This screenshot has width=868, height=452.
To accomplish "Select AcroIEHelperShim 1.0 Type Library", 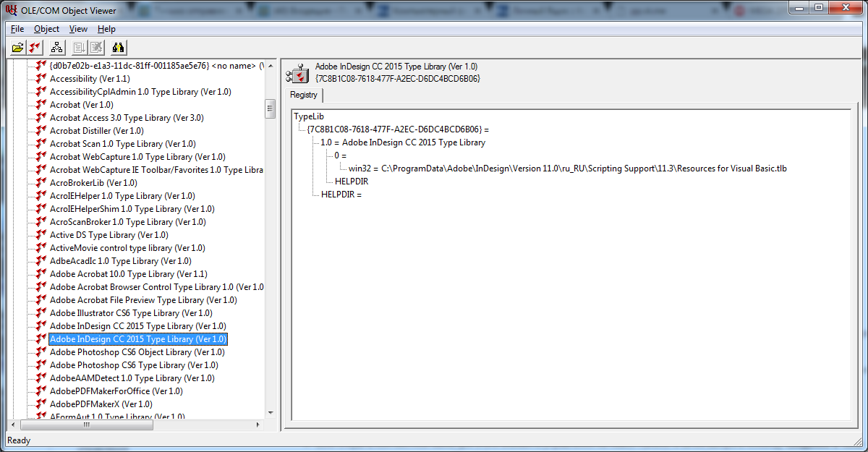I will [x=132, y=209].
